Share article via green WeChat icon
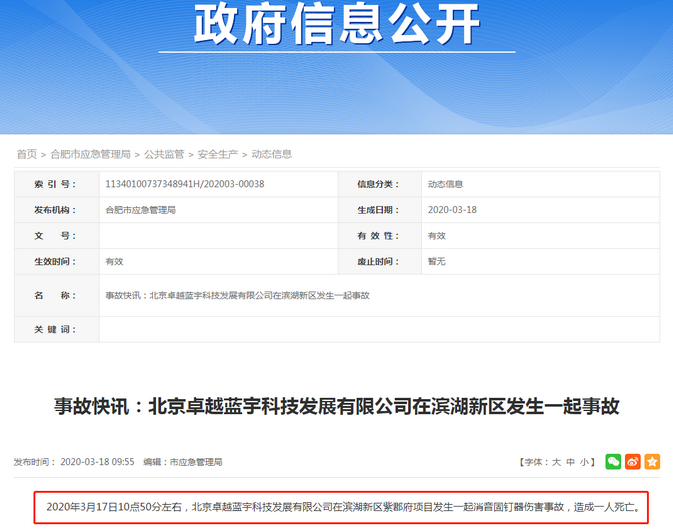673x529 pixels. (613, 462)
